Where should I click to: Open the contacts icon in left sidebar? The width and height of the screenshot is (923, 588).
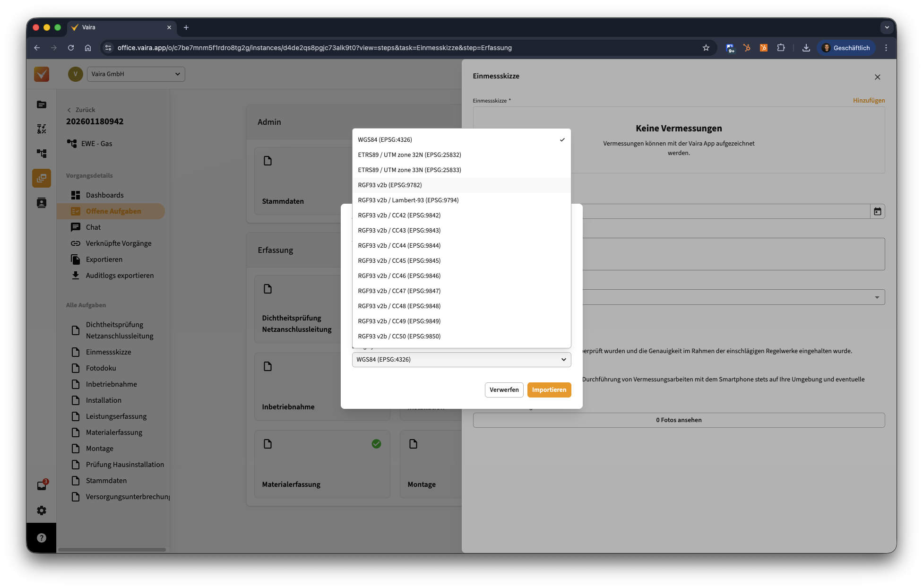point(42,203)
